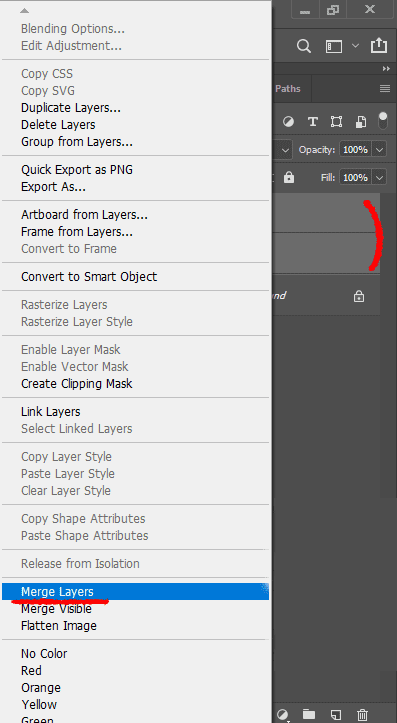This screenshot has width=397, height=723.
Task: Filter for smart objects icon
Action: pos(361,122)
